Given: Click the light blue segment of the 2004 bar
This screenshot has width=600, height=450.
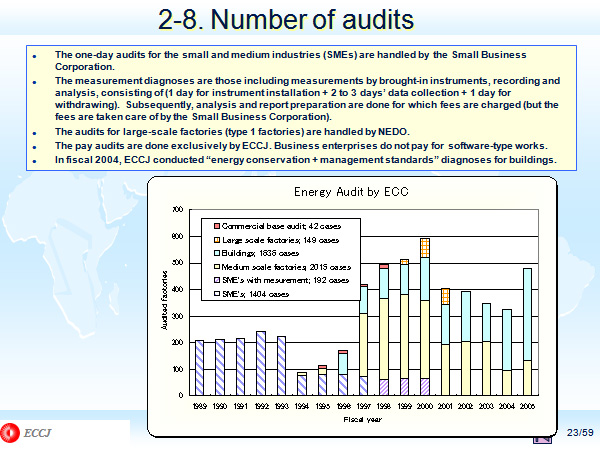Looking at the screenshot, I should tap(507, 340).
